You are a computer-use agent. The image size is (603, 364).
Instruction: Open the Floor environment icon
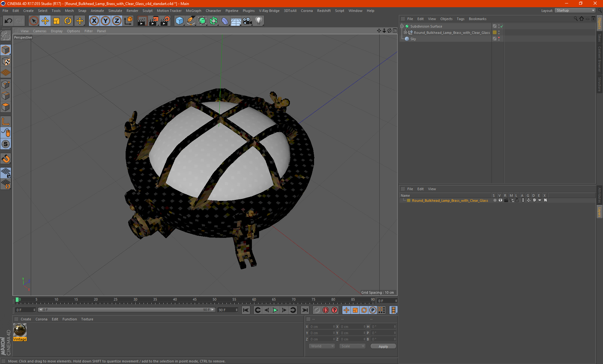(236, 21)
